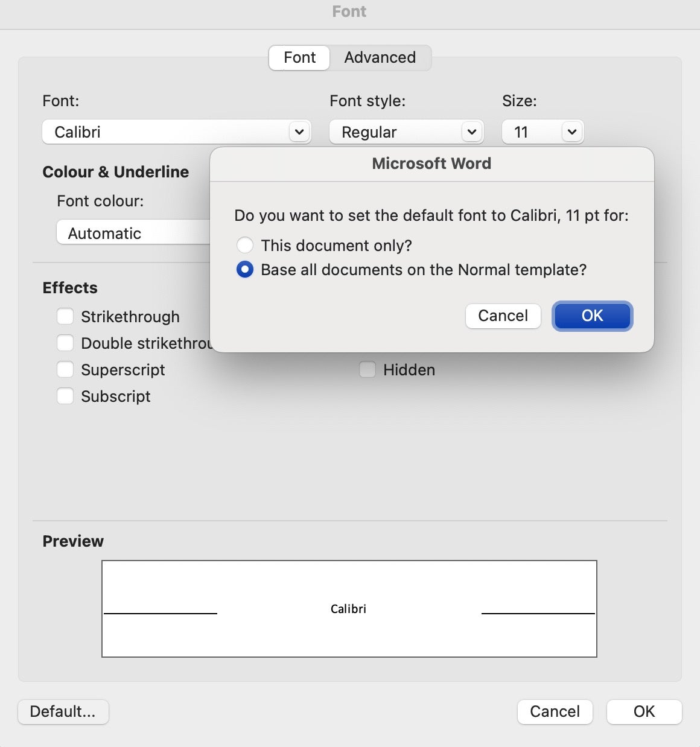Viewport: 700px width, 747px height.
Task: Switch to the Advanced tab
Action: point(380,58)
